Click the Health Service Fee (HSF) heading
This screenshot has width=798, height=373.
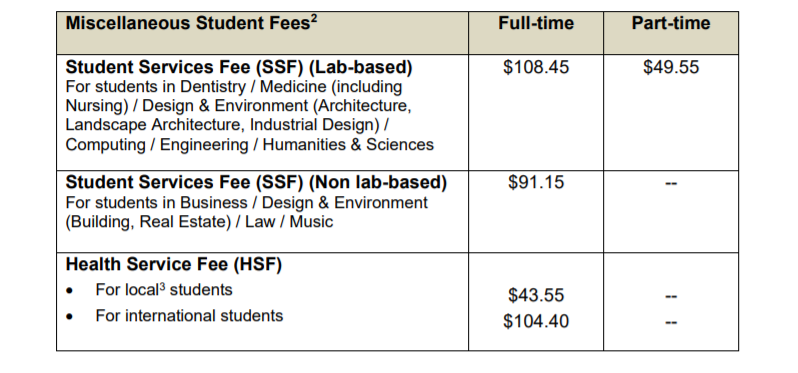[x=174, y=265]
